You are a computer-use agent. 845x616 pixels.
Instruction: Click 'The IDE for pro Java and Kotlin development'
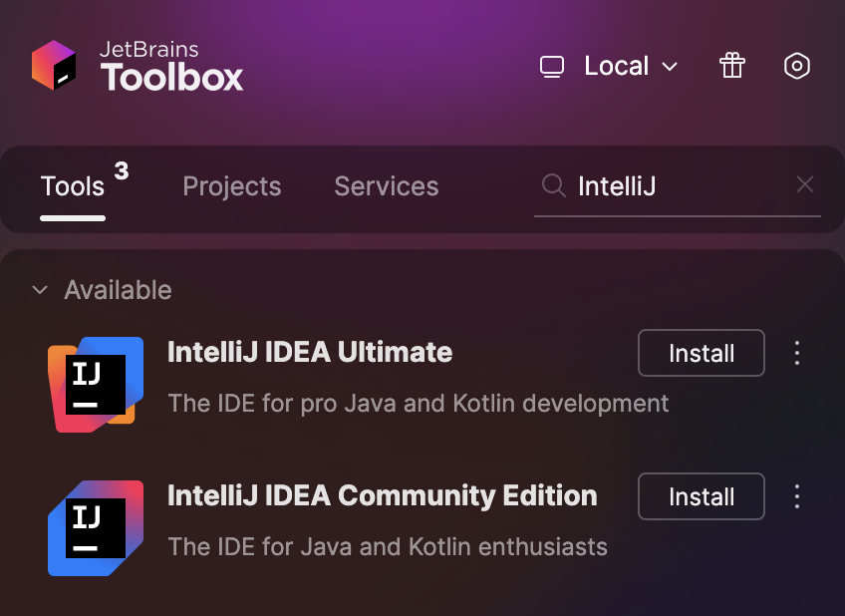[x=419, y=403]
